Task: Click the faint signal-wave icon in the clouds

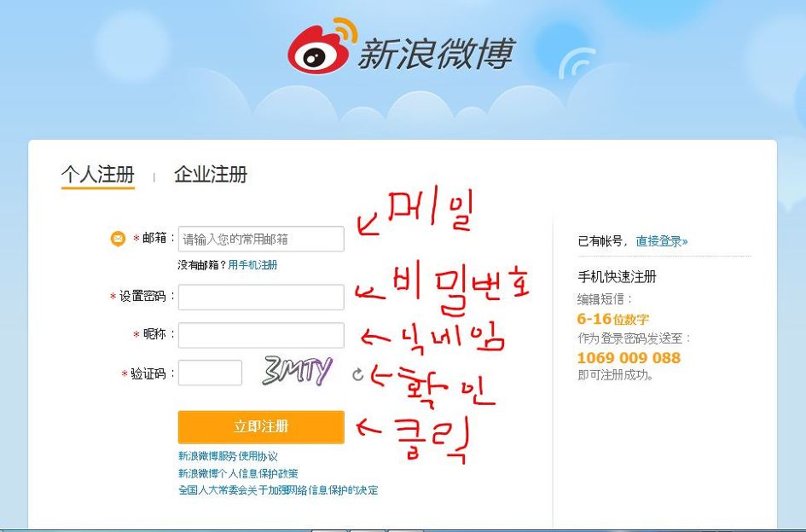Action: pos(577,63)
